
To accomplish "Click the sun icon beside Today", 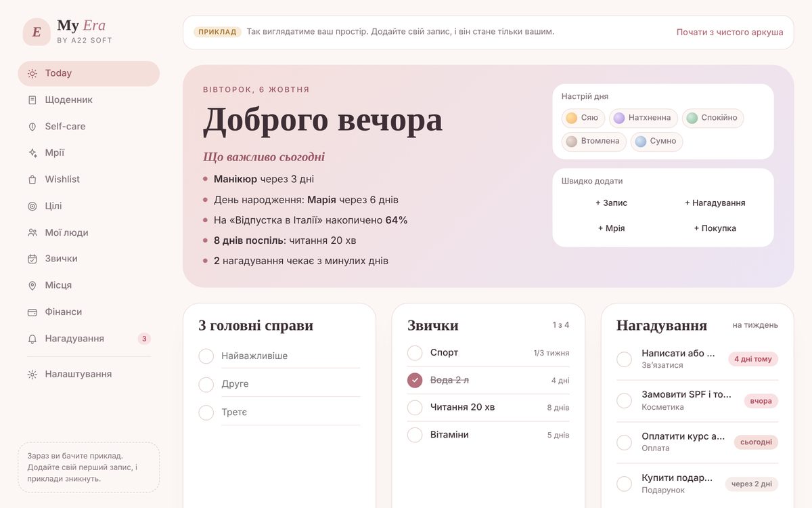I will click(32, 73).
